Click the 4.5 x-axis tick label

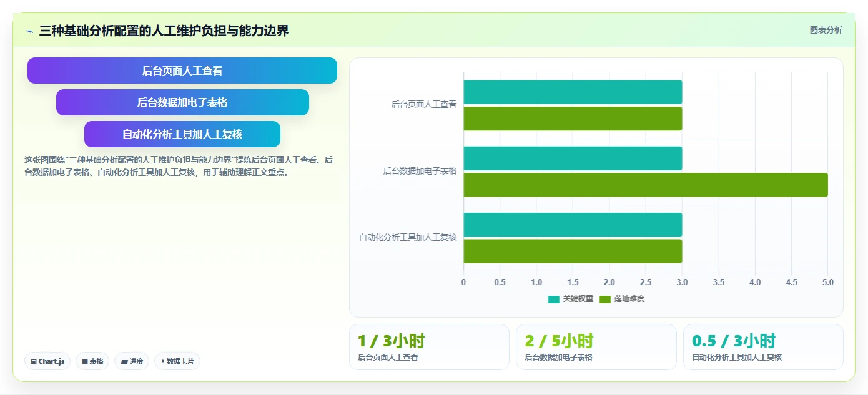pyautogui.click(x=791, y=283)
